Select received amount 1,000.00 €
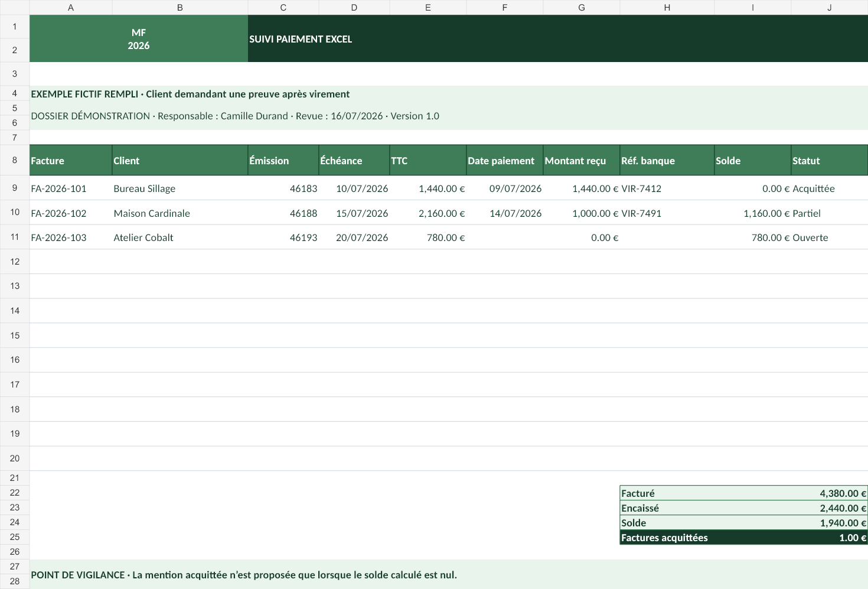 (582, 213)
